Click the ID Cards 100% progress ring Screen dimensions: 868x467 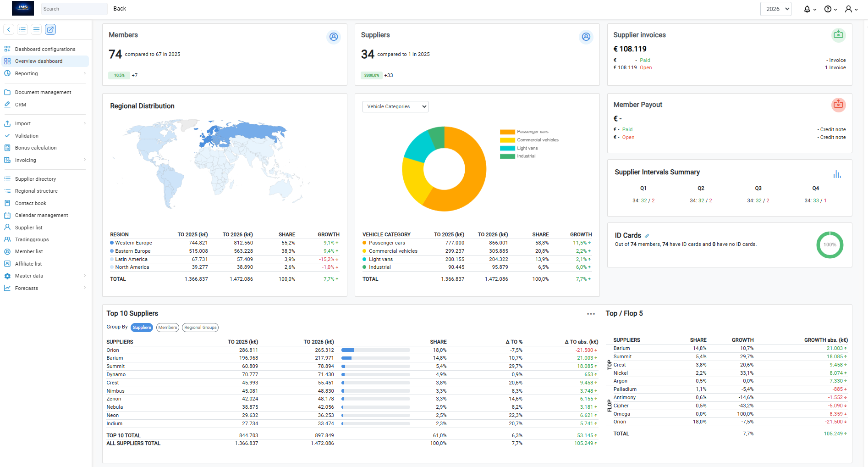tap(830, 245)
